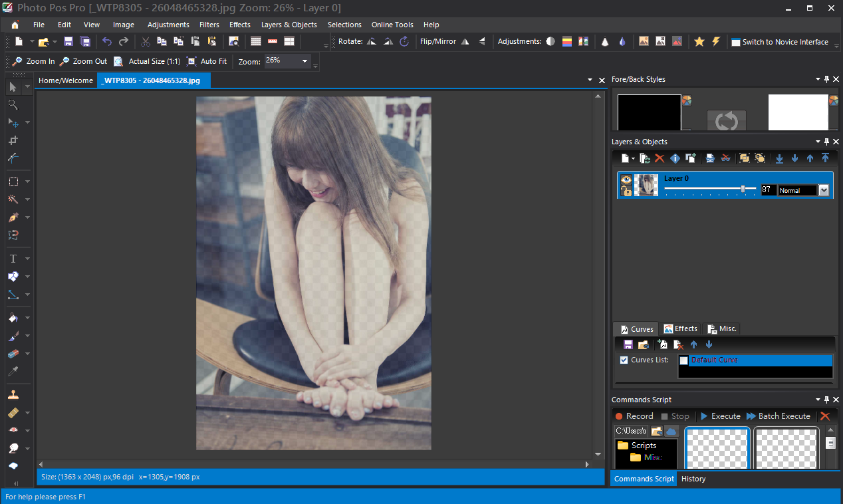Toggle the Default Curve checkbox
Image resolution: width=843 pixels, height=504 pixels.
(x=683, y=360)
